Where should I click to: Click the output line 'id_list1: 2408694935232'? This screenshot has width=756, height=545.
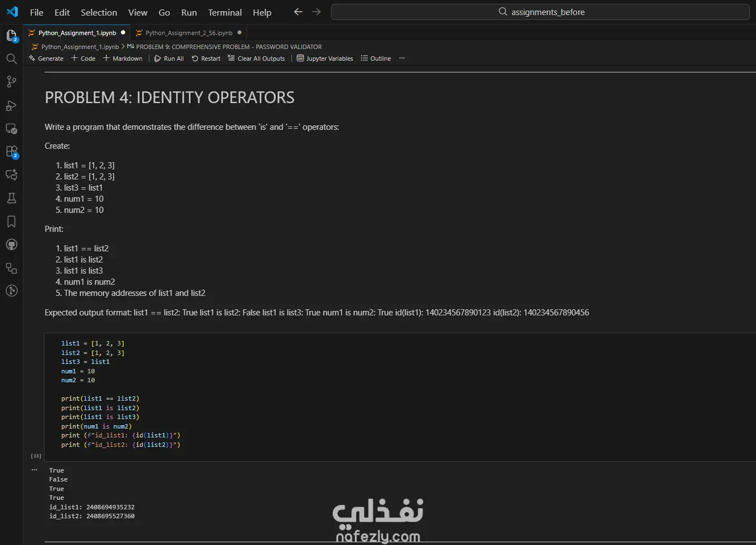point(92,507)
